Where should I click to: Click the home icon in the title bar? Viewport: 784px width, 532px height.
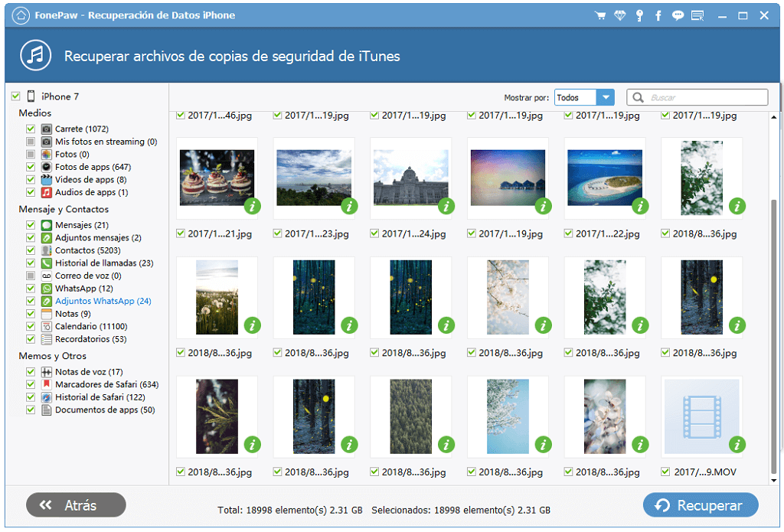21,15
